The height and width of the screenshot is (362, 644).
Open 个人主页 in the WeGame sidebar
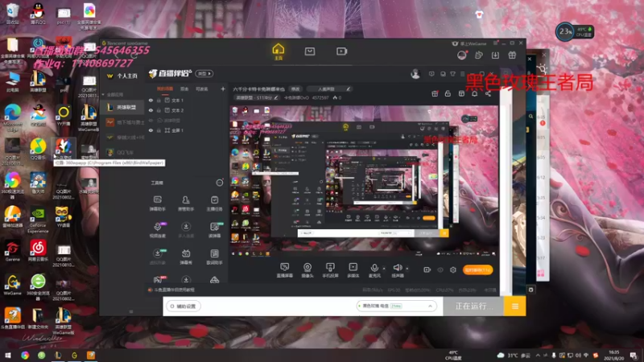pyautogui.click(x=123, y=76)
